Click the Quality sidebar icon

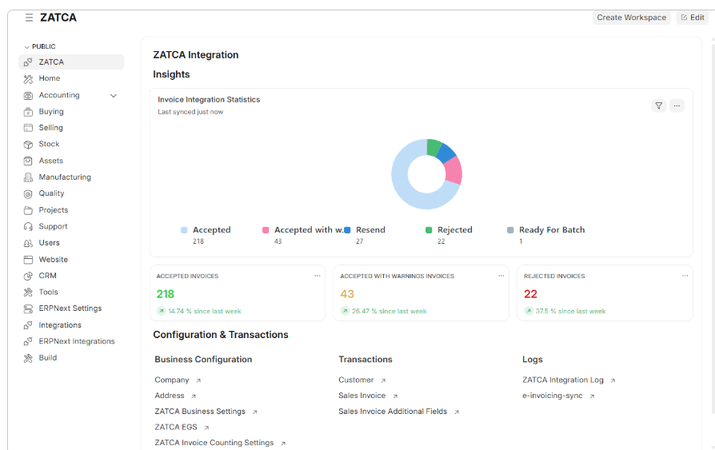click(x=28, y=194)
